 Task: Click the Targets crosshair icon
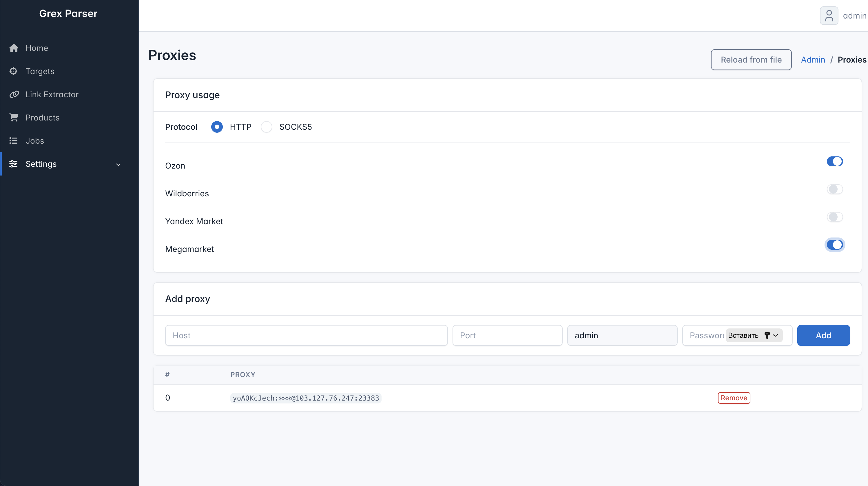[x=14, y=71]
